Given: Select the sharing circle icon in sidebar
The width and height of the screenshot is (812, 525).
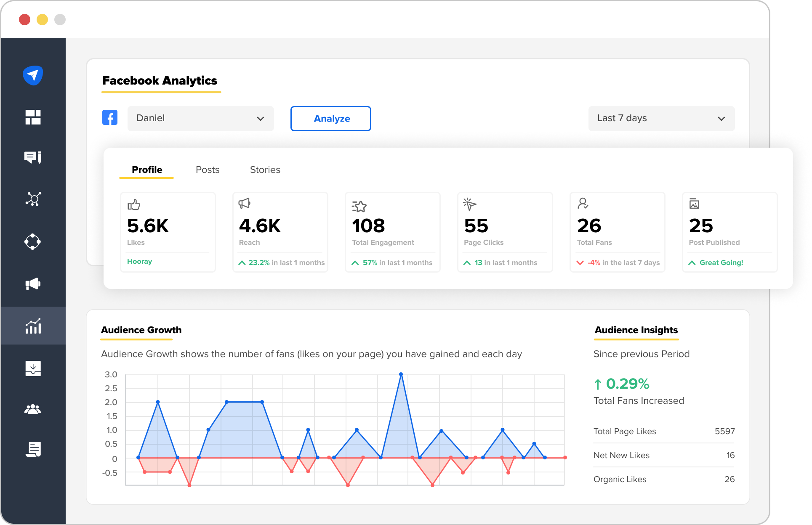Looking at the screenshot, I should click(x=33, y=241).
